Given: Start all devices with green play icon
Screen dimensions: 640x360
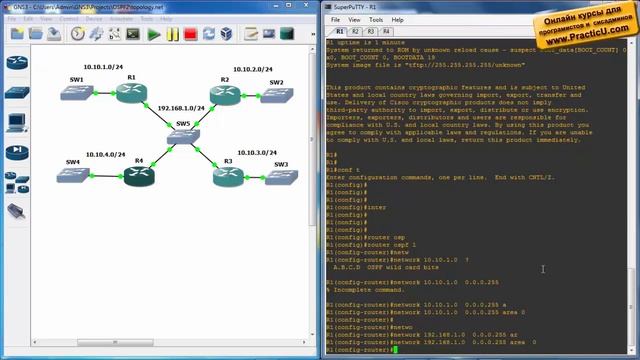Looking at the screenshot, I should pos(153,34).
